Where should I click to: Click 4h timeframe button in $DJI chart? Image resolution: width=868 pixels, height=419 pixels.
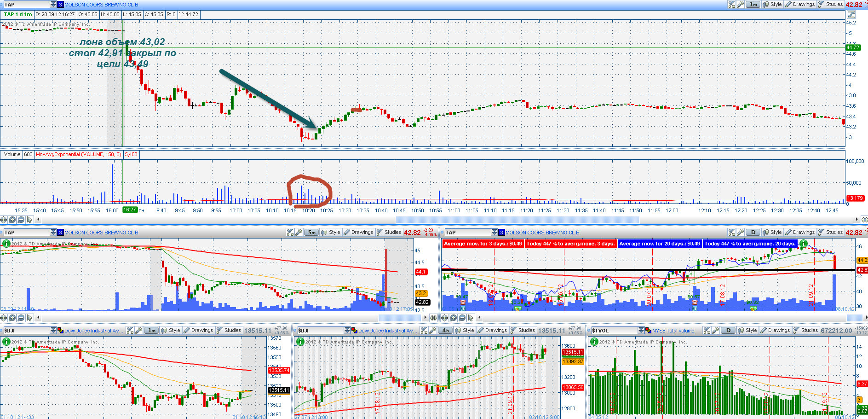click(445, 330)
